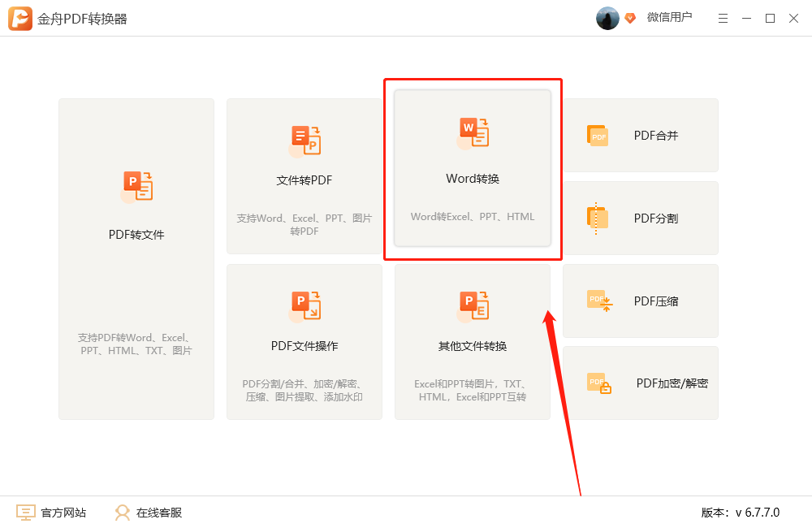The image size is (812, 528).
Task: Click the user avatar picture
Action: click(607, 18)
